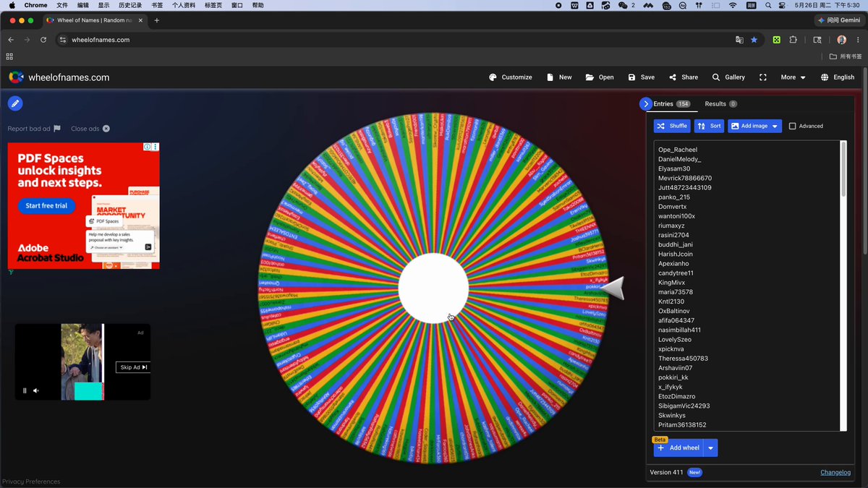This screenshot has height=488, width=868.
Task: Expand the Add wheel dropdown arrow
Action: [710, 448]
